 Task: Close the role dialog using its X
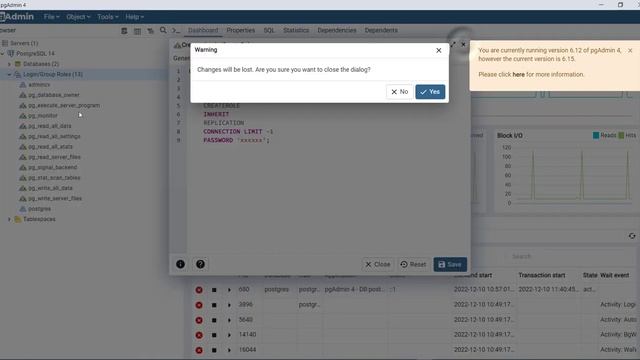(x=463, y=44)
